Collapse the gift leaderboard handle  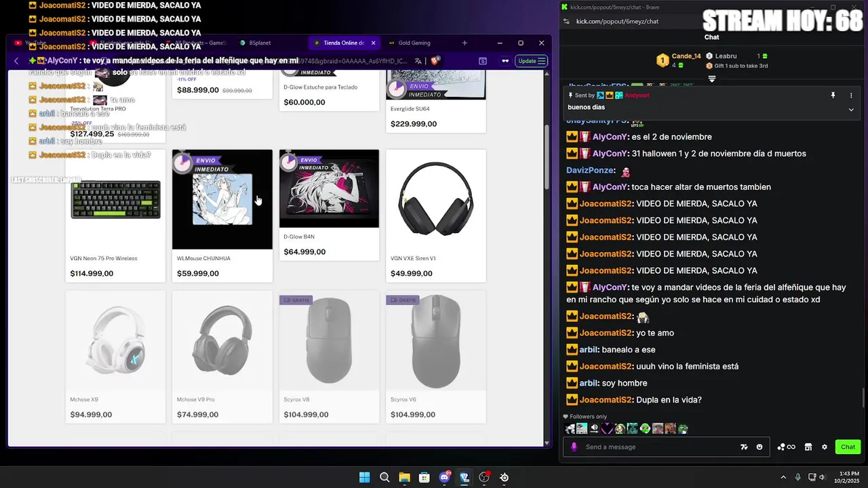(x=712, y=79)
